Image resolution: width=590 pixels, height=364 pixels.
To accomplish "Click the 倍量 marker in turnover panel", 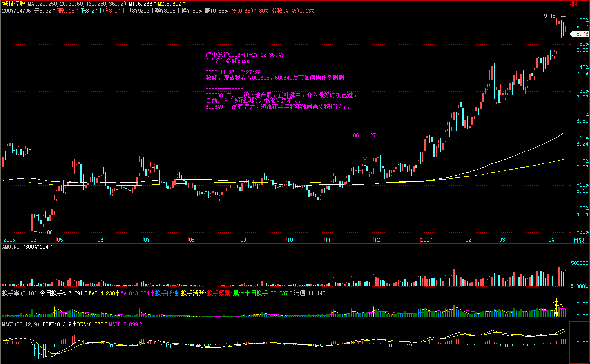I will (557, 307).
